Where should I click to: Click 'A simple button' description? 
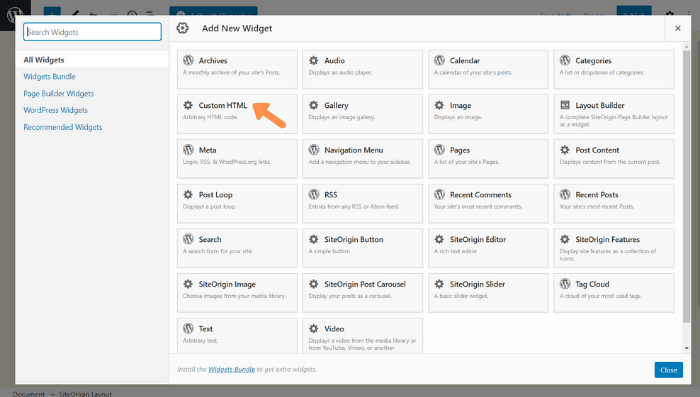click(x=329, y=251)
